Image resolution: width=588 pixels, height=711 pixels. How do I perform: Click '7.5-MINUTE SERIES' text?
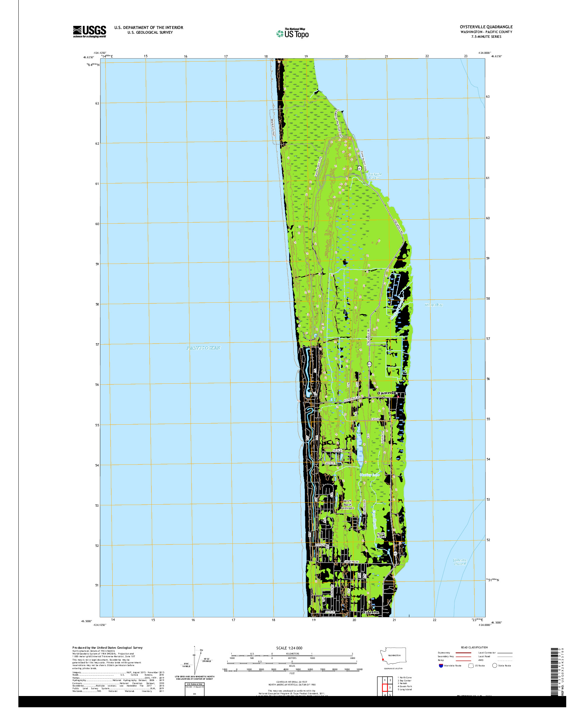[x=486, y=37]
